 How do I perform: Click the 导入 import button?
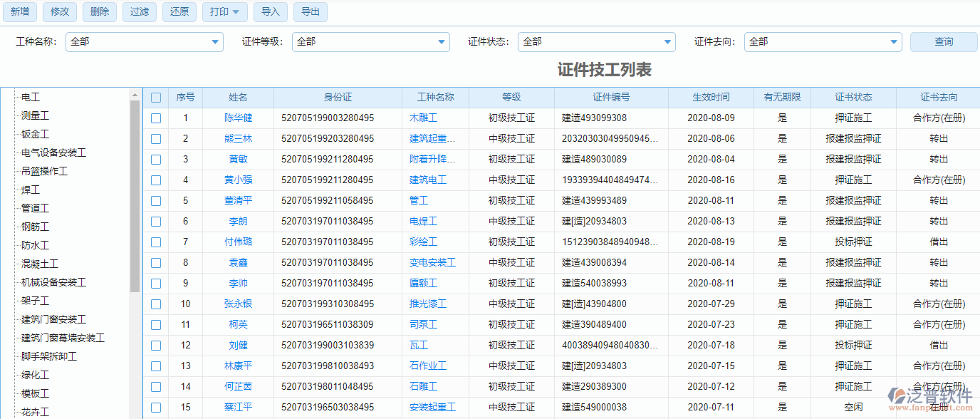pos(270,12)
